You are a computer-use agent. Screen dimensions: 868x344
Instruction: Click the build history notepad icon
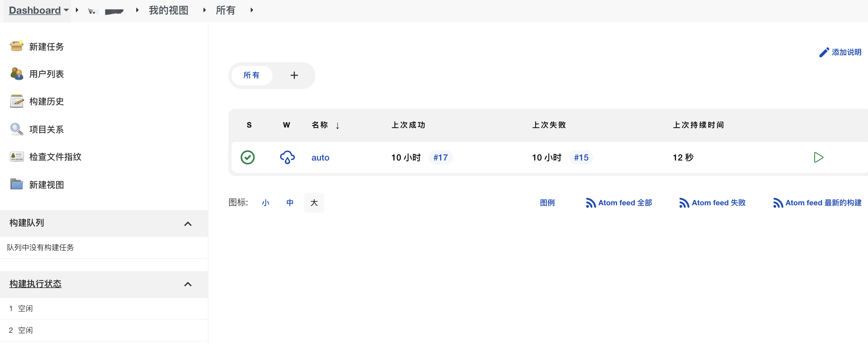pyautogui.click(x=16, y=101)
